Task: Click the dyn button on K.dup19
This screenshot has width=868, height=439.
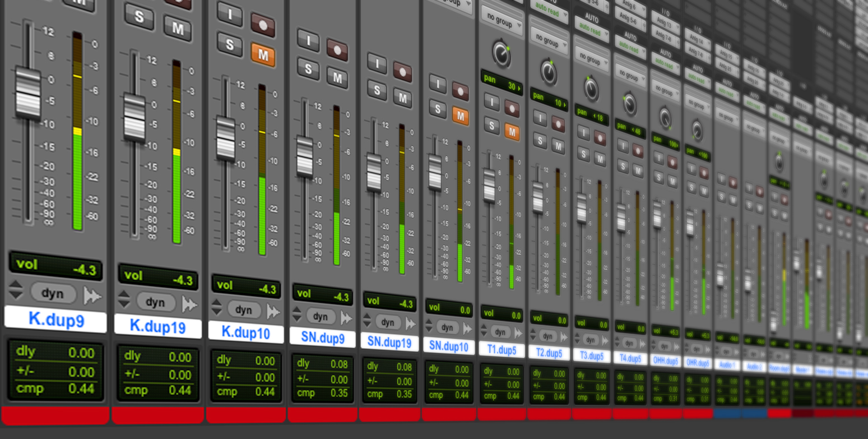Action: (x=155, y=302)
